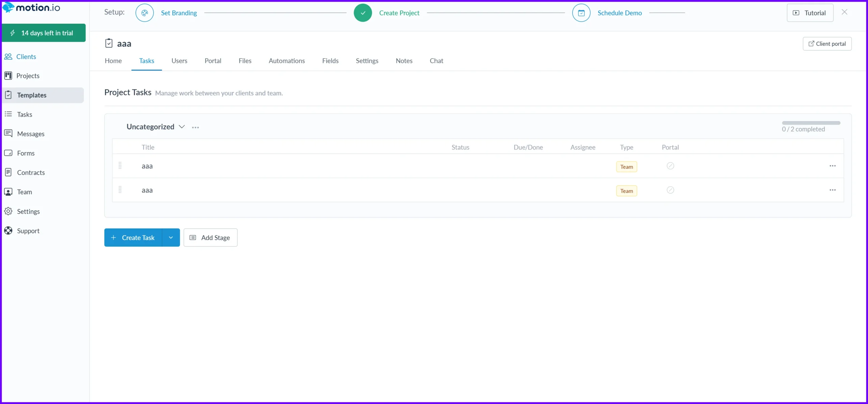Click the Add Stage button

point(210,238)
